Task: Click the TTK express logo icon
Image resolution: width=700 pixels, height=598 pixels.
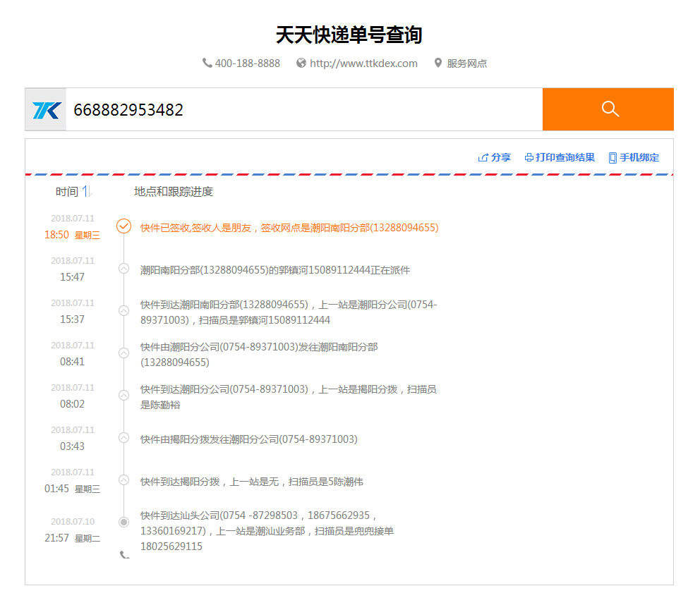Action: [46, 110]
